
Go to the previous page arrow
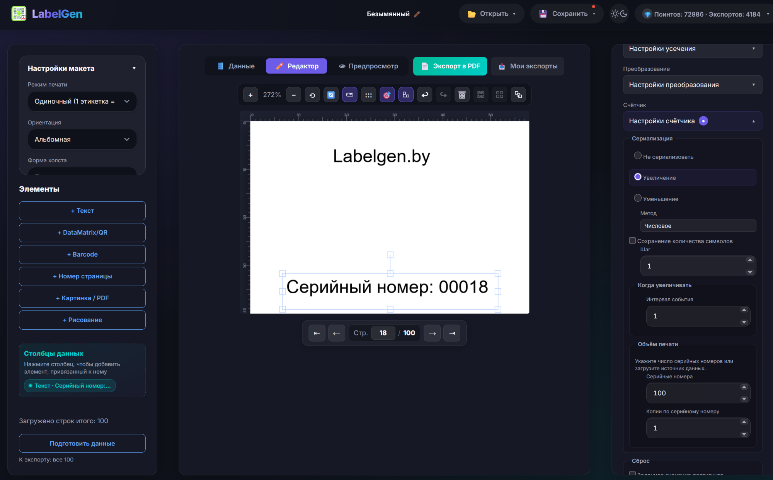point(336,333)
